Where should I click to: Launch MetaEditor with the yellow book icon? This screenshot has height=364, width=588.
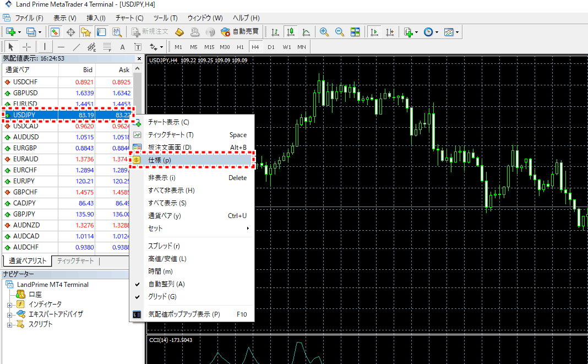click(x=179, y=32)
